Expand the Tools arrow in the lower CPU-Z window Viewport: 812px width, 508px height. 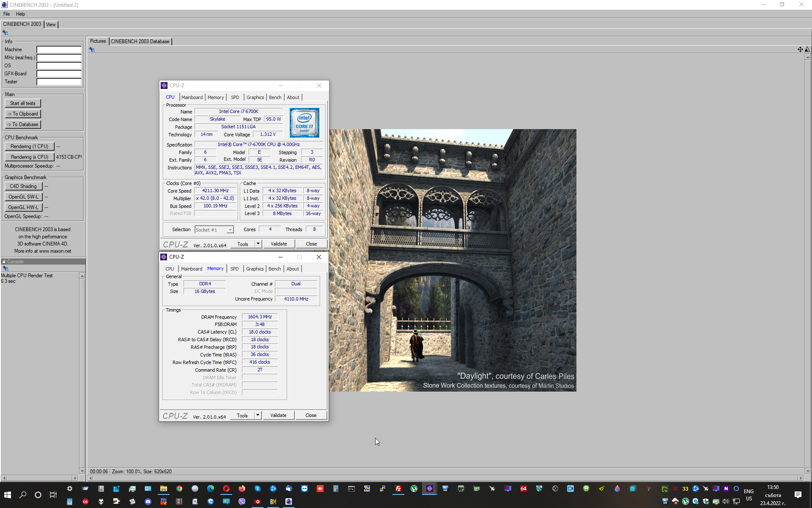pos(258,415)
